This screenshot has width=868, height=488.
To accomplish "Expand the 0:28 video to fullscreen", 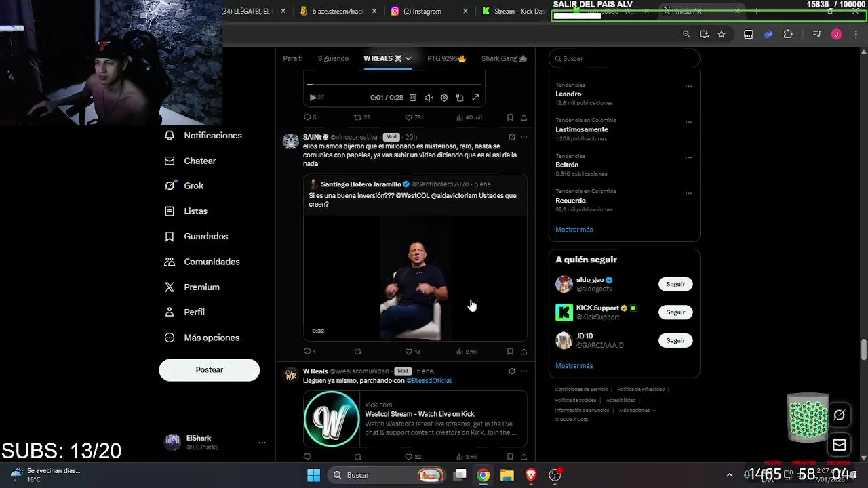I will [x=475, y=98].
